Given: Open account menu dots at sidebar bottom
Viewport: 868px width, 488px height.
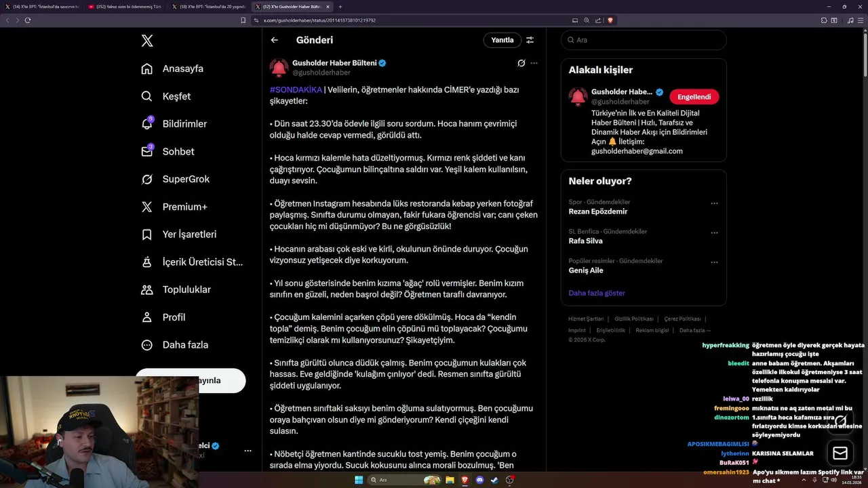Looking at the screenshot, I should 248,451.
